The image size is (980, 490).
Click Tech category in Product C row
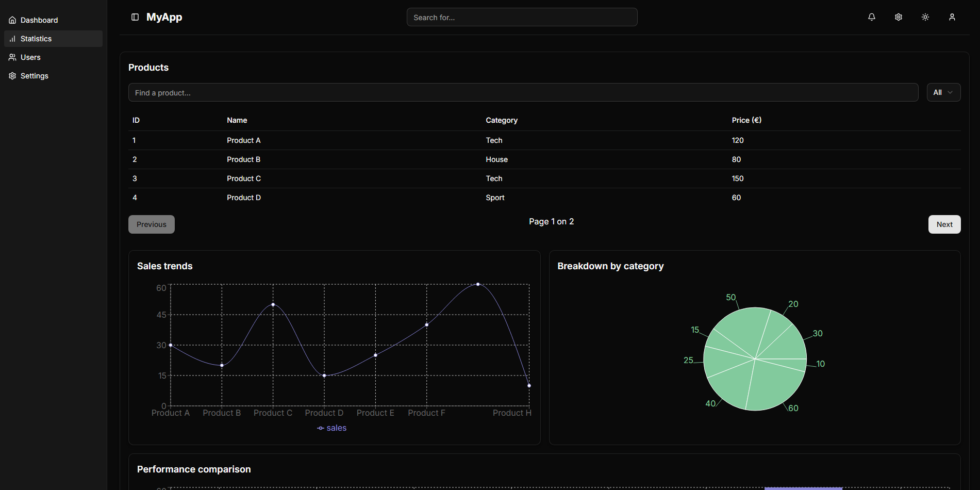coord(494,178)
